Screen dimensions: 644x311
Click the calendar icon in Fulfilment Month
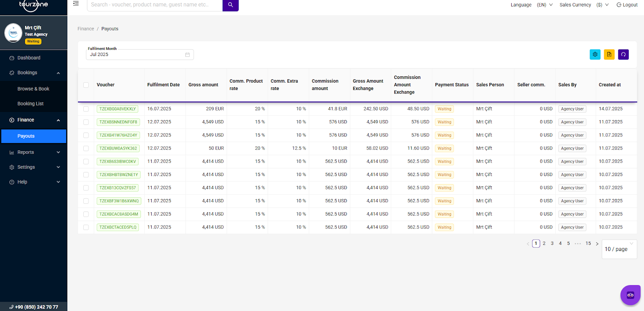pyautogui.click(x=187, y=55)
